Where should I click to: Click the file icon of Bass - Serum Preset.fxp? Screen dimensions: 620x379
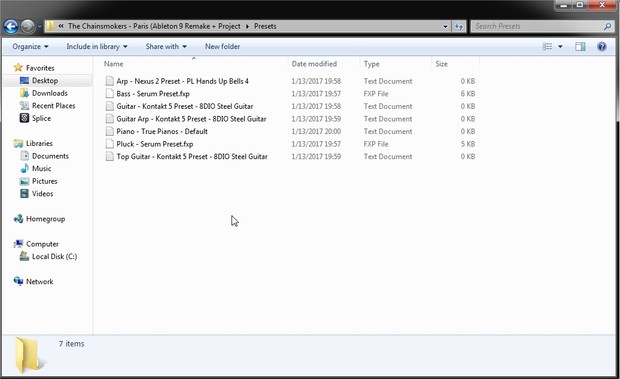(110, 94)
